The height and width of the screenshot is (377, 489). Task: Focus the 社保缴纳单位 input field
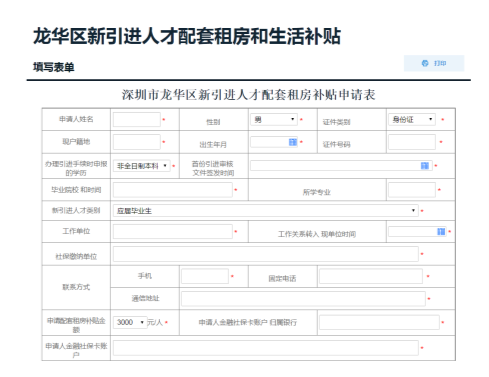[x=266, y=254]
